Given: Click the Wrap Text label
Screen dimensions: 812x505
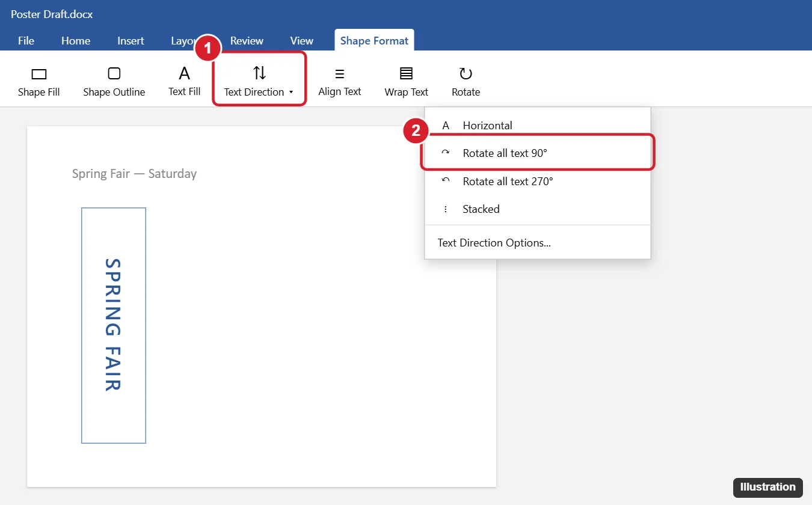Looking at the screenshot, I should tap(407, 92).
